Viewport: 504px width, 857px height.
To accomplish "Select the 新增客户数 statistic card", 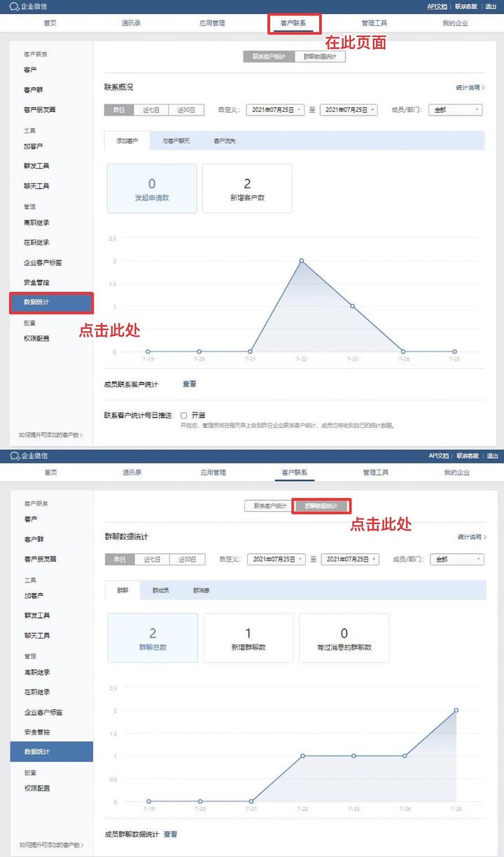I will (x=247, y=188).
